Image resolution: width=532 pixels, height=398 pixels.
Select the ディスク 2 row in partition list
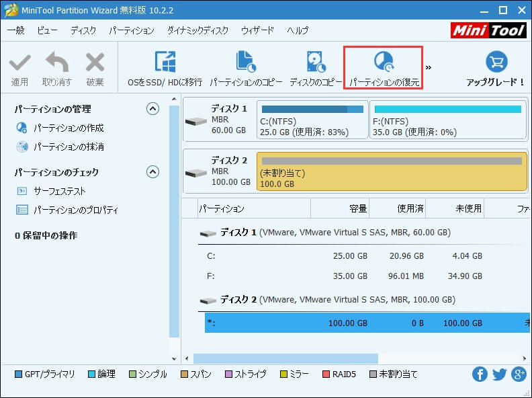[363, 300]
